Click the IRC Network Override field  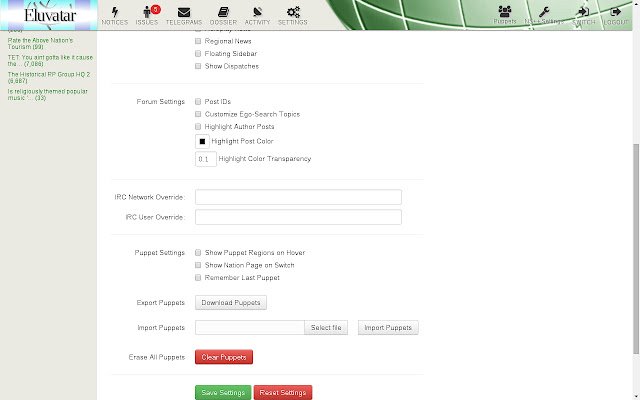click(298, 197)
